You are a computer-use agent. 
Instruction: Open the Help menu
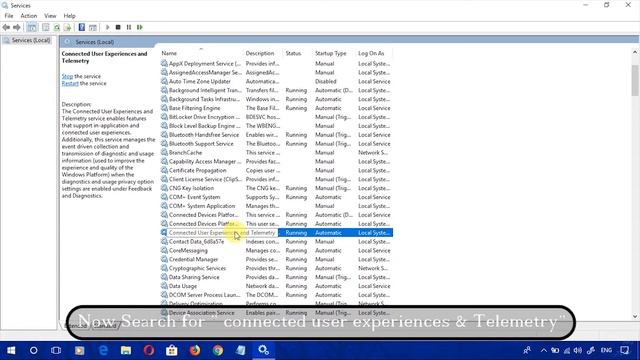(x=69, y=16)
